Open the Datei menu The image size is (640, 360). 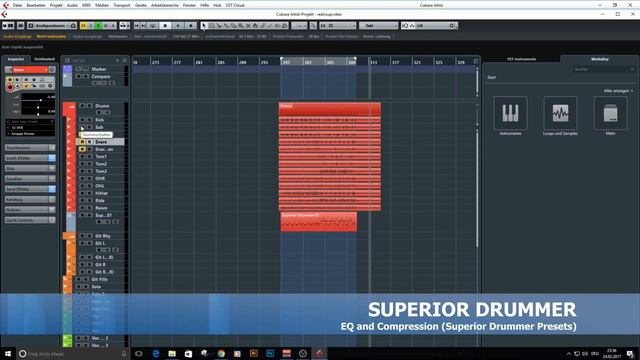click(x=17, y=5)
